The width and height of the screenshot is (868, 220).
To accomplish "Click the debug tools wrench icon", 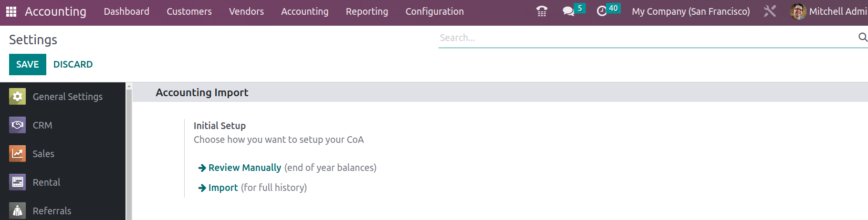I will click(770, 11).
